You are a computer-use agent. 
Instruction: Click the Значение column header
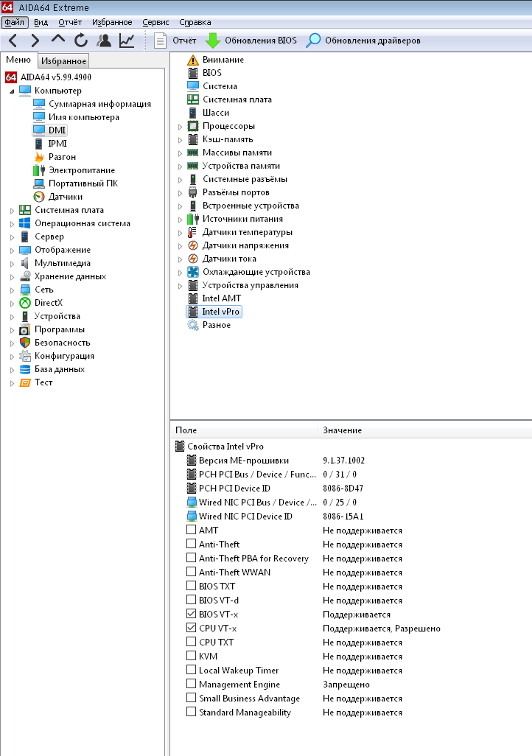click(x=424, y=430)
